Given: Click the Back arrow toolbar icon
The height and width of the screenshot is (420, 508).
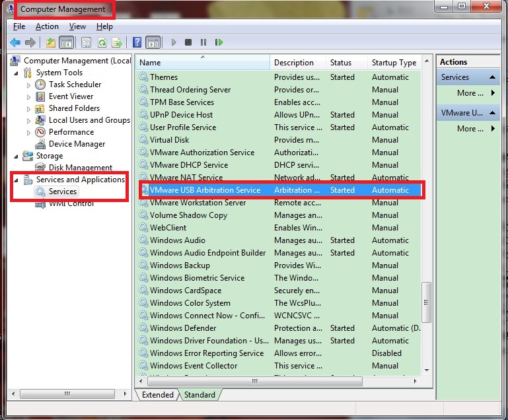Looking at the screenshot, I should pyautogui.click(x=15, y=42).
